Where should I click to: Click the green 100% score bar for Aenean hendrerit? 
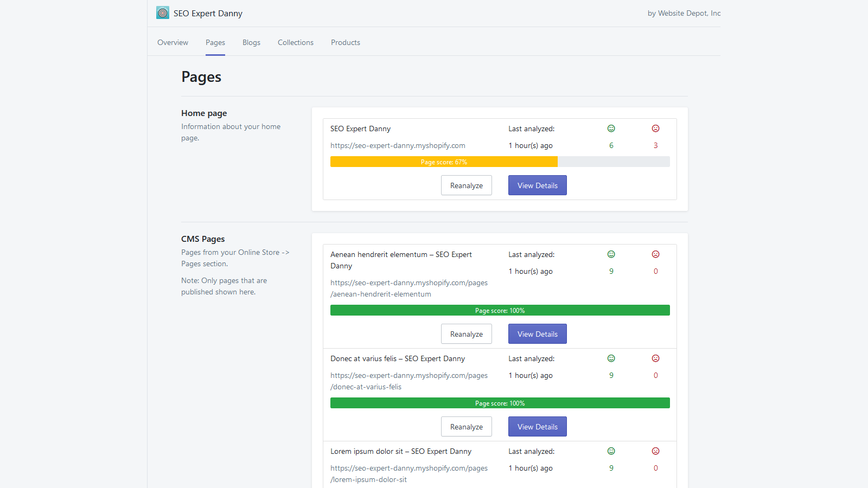[x=500, y=310]
